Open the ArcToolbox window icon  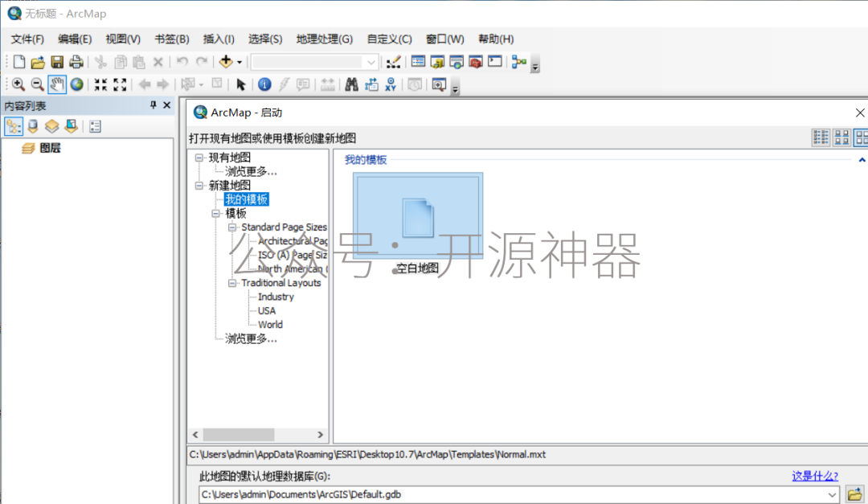point(475,62)
